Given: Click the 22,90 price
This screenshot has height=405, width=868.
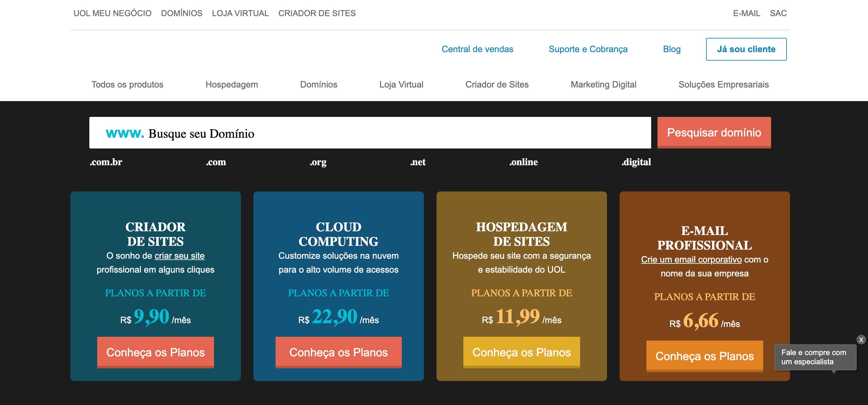Looking at the screenshot, I should coord(334,317).
